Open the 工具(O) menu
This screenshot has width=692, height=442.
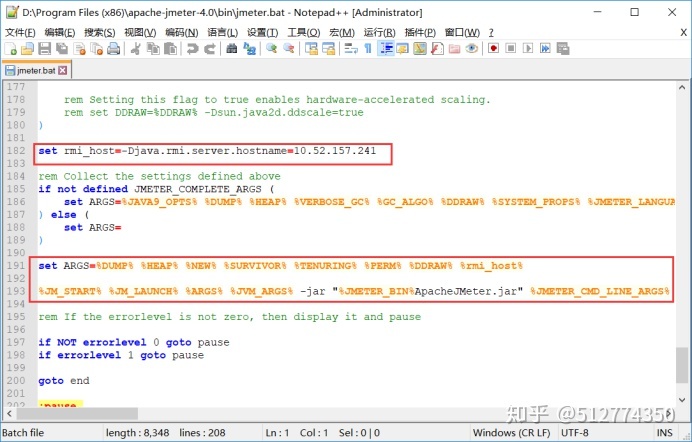pyautogui.click(x=304, y=33)
